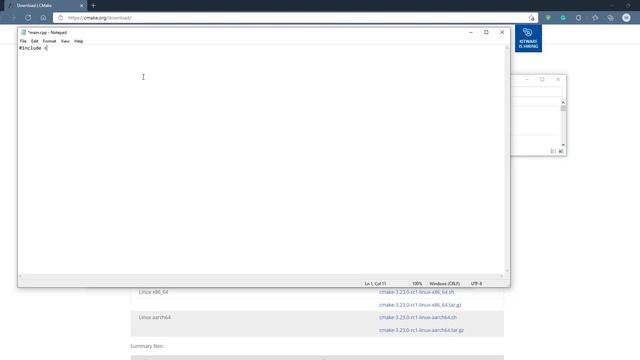Screen dimensions: 640x360
Task: Click the 100% zoom status entry
Action: tap(417, 284)
